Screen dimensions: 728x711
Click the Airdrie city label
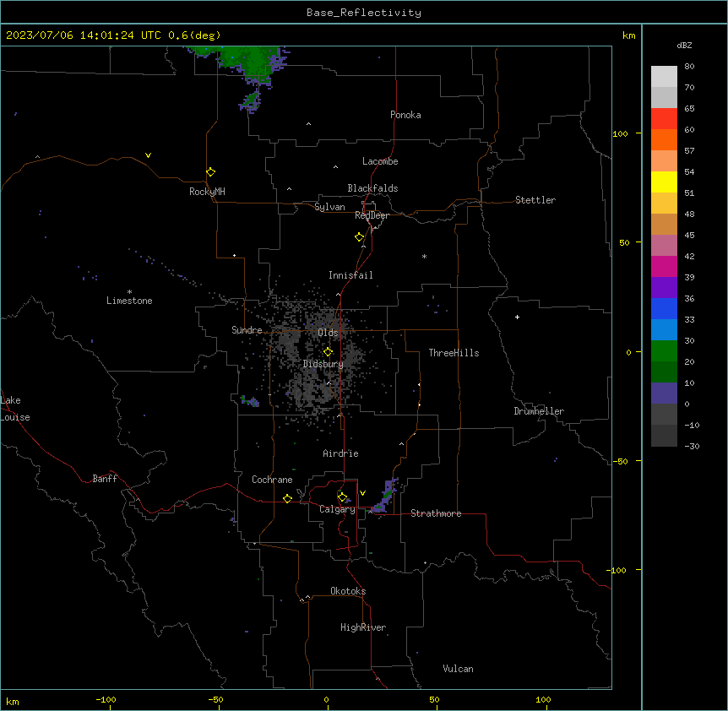click(340, 453)
